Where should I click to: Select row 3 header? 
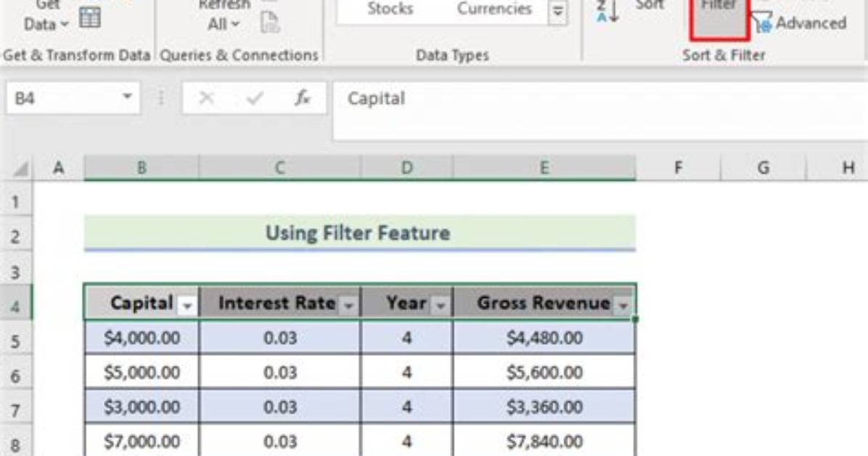[x=16, y=272]
